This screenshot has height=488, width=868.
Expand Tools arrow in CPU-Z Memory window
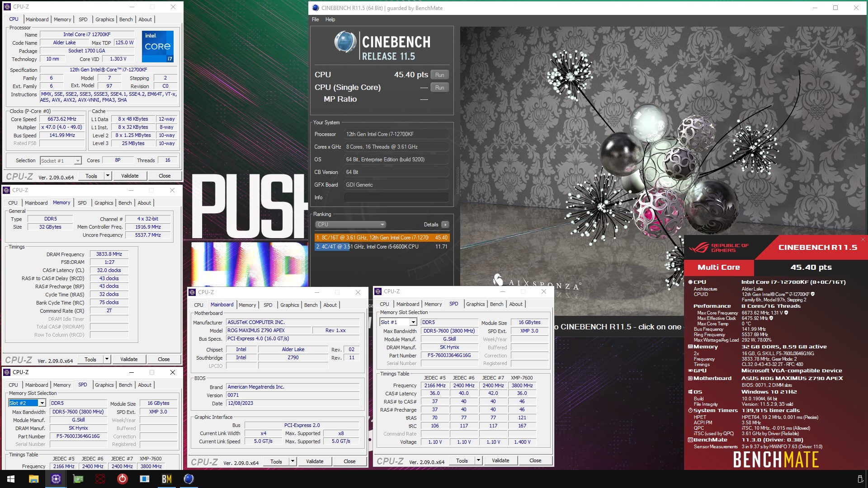click(107, 359)
